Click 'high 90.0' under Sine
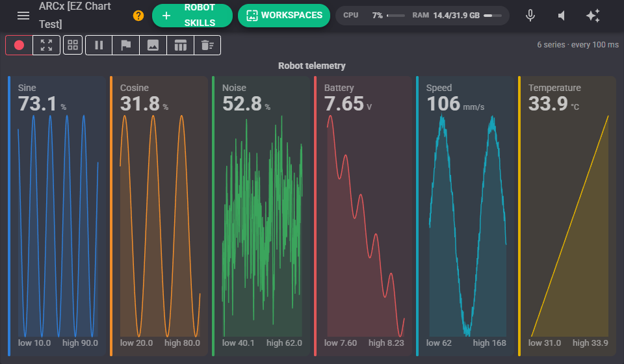The width and height of the screenshot is (624, 364). pos(80,343)
